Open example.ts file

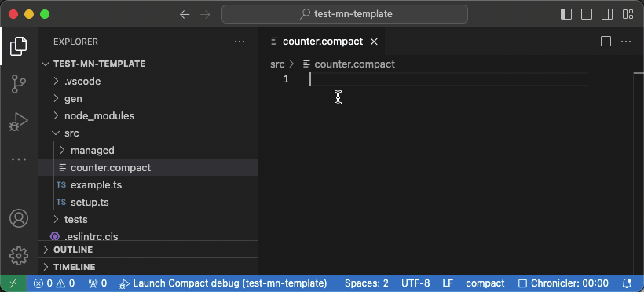(148, 184)
